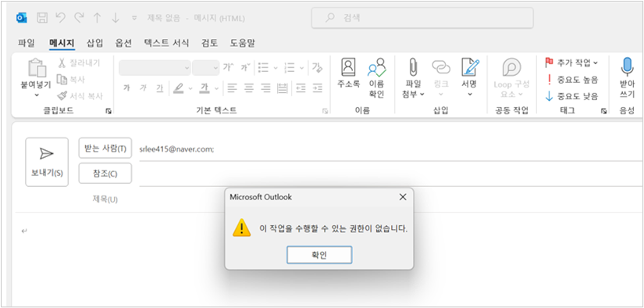Apply the text highlight color pen
The height and width of the screenshot is (308, 644).
point(178,88)
